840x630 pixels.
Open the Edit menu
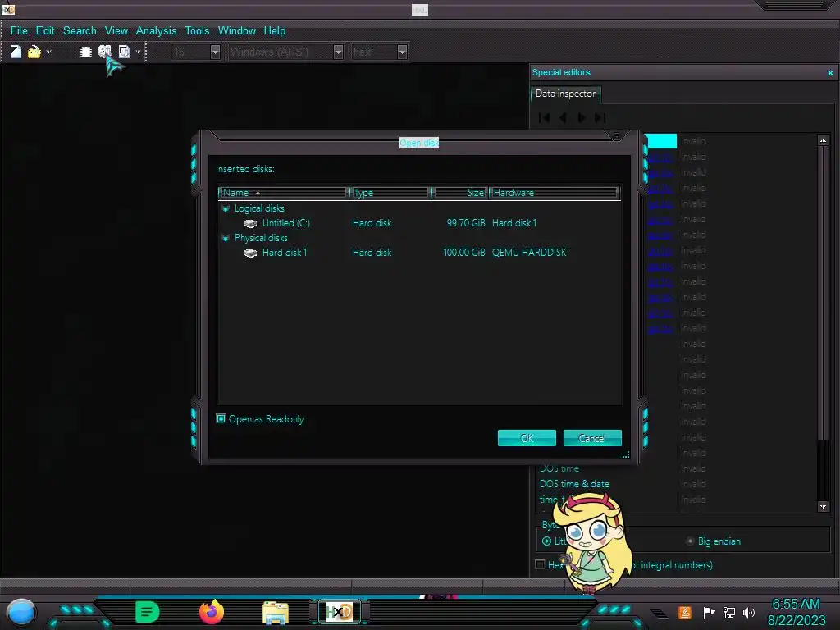pyautogui.click(x=45, y=30)
